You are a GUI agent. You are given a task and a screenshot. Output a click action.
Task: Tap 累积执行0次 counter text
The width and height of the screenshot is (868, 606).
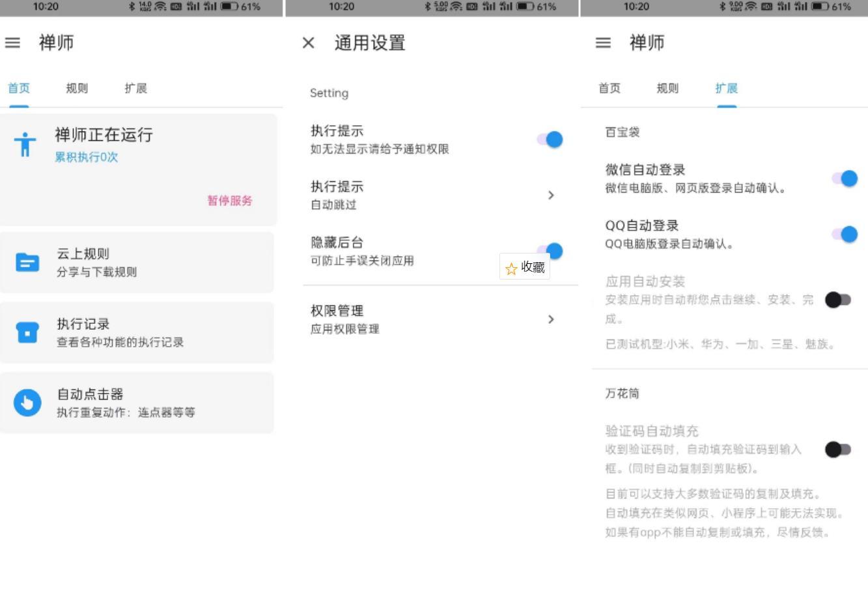86,157
